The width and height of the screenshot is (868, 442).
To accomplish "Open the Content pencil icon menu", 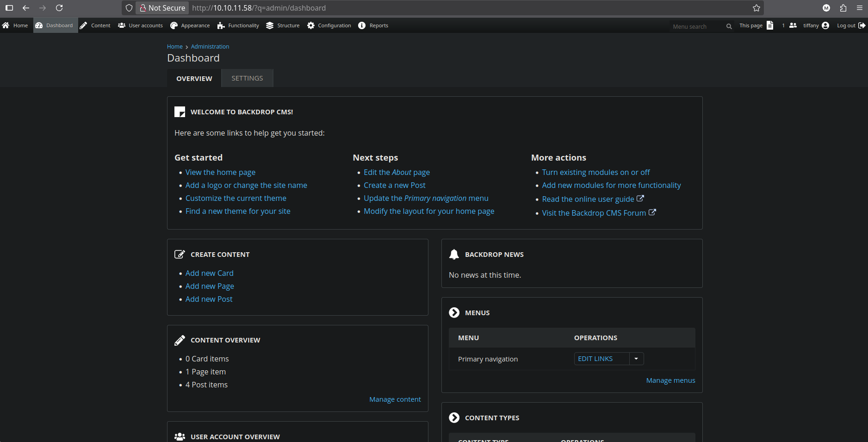I will pyautogui.click(x=84, y=25).
